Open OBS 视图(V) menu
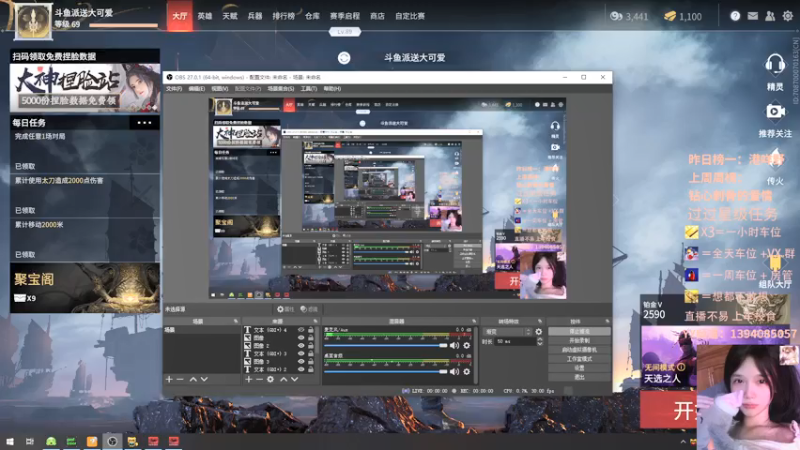Image resolution: width=800 pixels, height=450 pixels. 219,89
